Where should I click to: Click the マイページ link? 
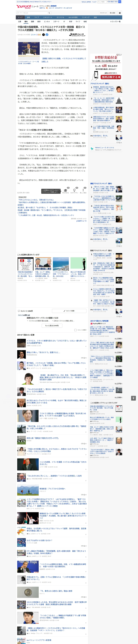pyautogui.click(x=103, y=13)
